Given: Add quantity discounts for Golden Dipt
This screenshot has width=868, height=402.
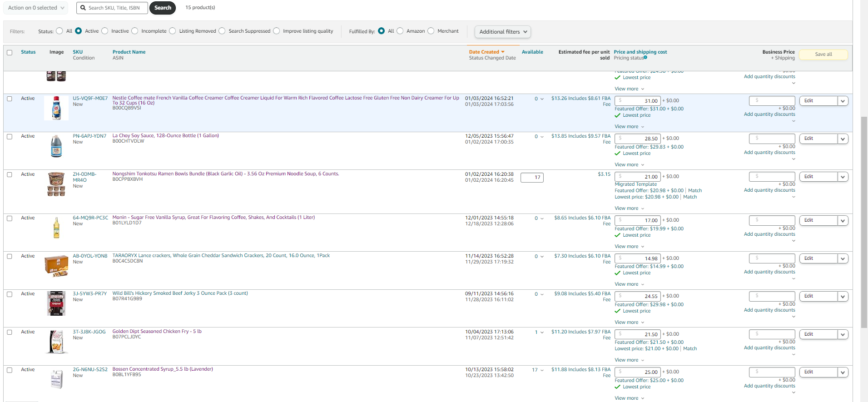Looking at the screenshot, I should [769, 348].
